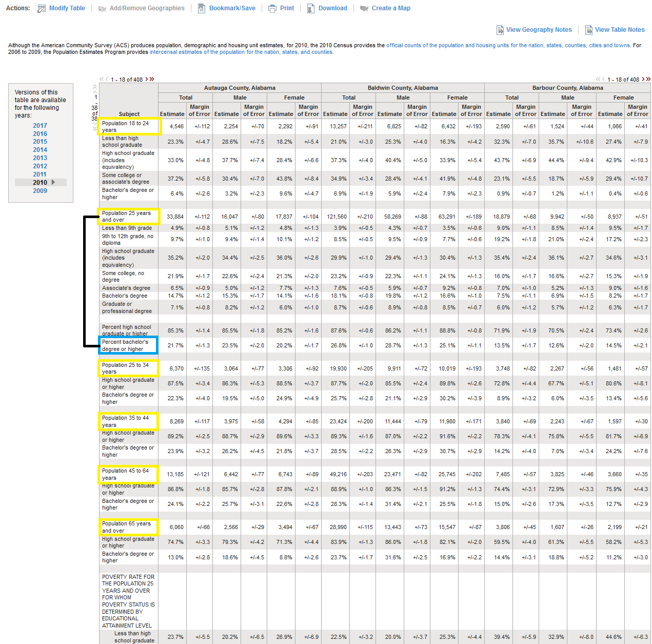The height and width of the screenshot is (644, 652).
Task: Click the Create a Map icon
Action: [x=364, y=9]
